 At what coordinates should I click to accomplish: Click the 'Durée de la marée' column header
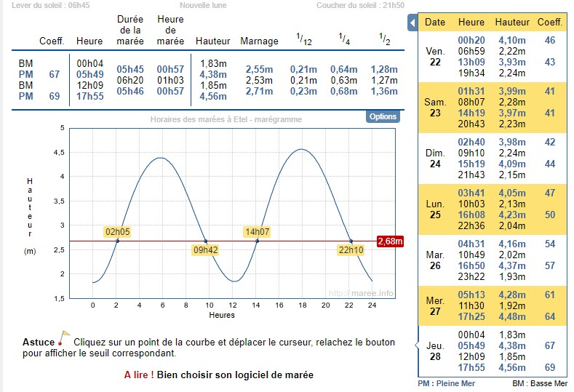coord(130,30)
